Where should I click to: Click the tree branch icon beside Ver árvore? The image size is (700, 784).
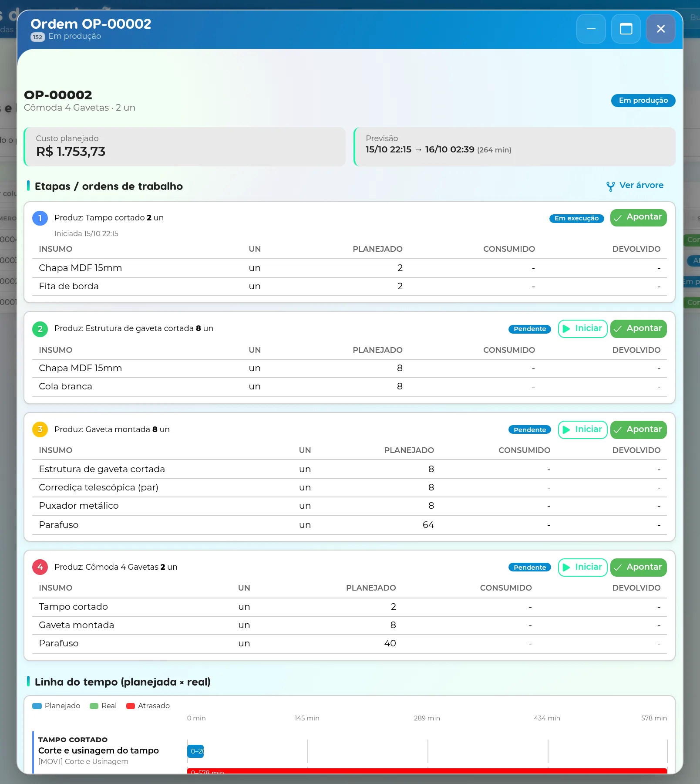610,186
